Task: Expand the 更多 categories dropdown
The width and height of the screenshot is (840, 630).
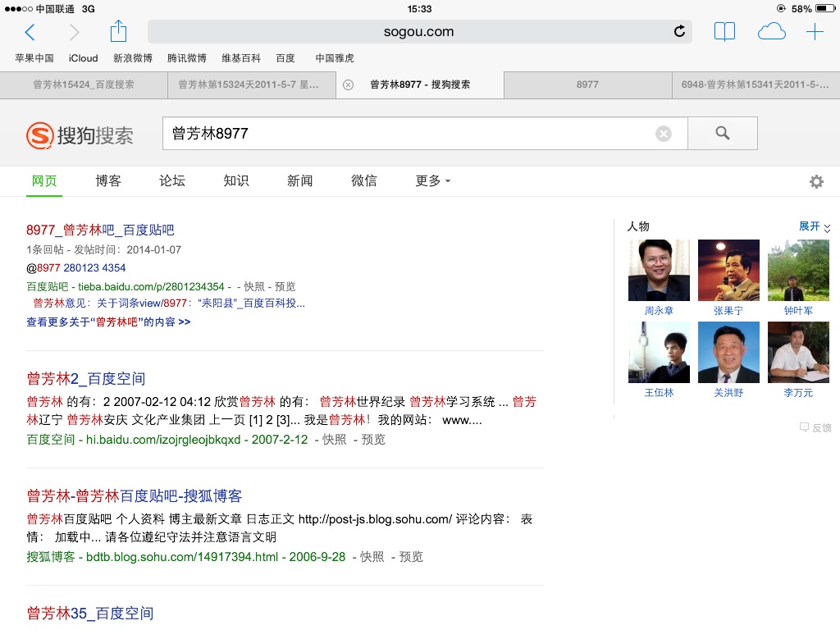Action: tap(433, 181)
